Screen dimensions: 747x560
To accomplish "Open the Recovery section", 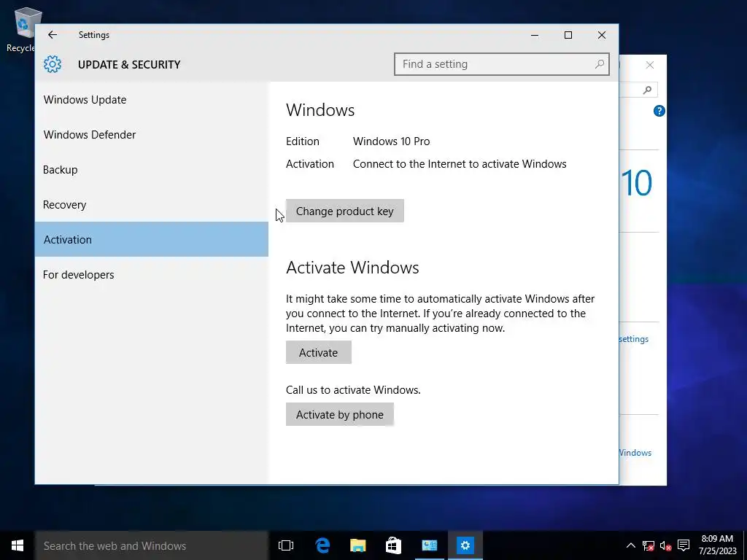I will click(152, 205).
